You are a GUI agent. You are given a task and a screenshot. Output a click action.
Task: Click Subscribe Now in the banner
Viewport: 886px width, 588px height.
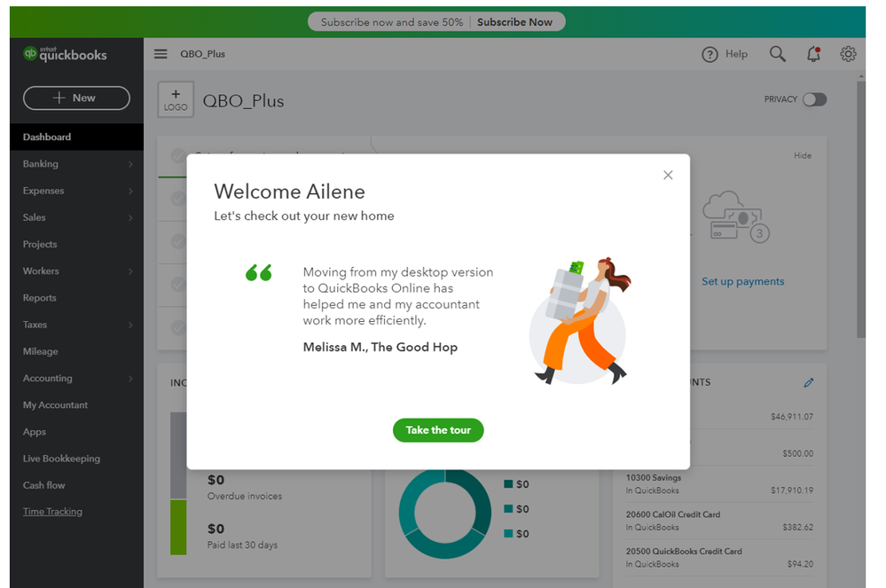point(514,22)
